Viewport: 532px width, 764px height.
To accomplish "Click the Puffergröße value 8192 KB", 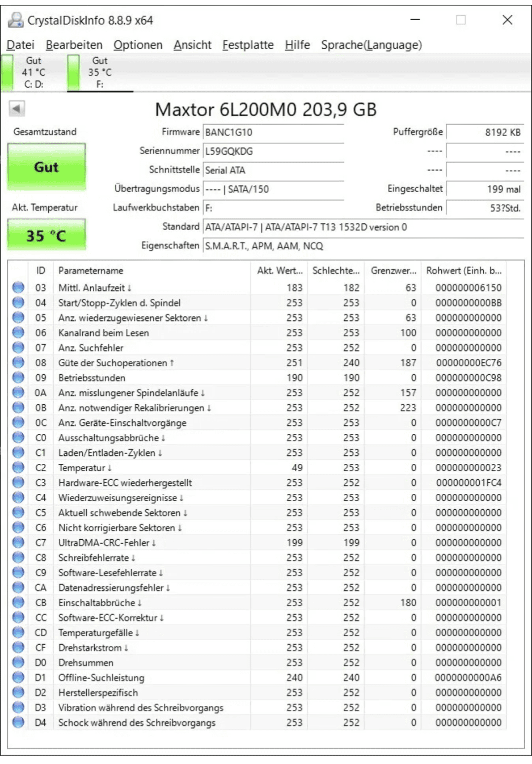I will (x=485, y=132).
